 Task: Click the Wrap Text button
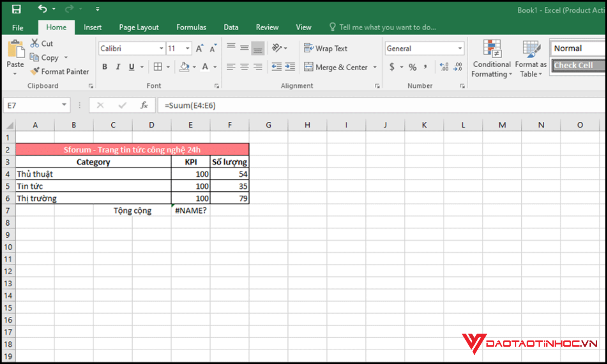coord(326,48)
